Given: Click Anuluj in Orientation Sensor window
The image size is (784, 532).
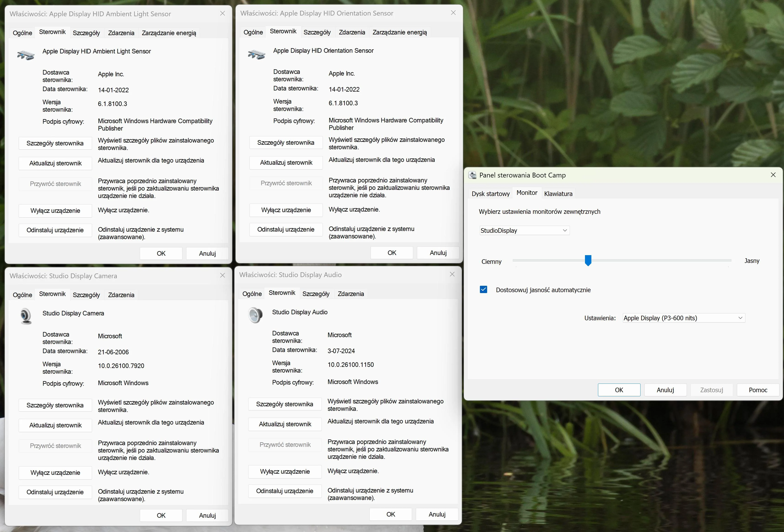Looking at the screenshot, I should pos(438,252).
